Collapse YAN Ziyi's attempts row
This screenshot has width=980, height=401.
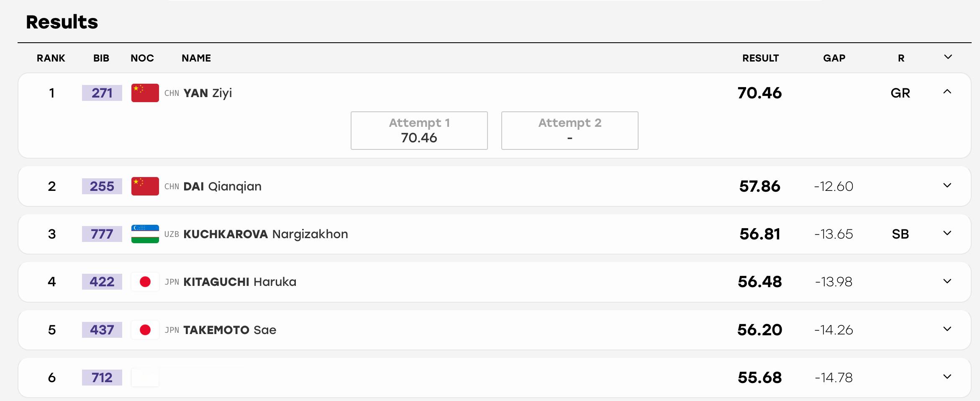coord(947,92)
